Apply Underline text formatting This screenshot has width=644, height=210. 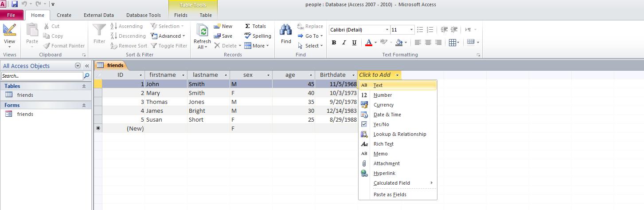[x=354, y=43]
